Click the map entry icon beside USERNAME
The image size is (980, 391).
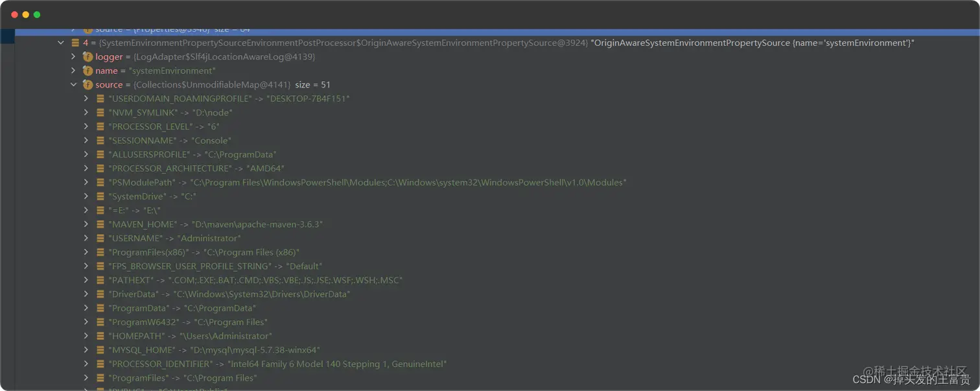[100, 238]
